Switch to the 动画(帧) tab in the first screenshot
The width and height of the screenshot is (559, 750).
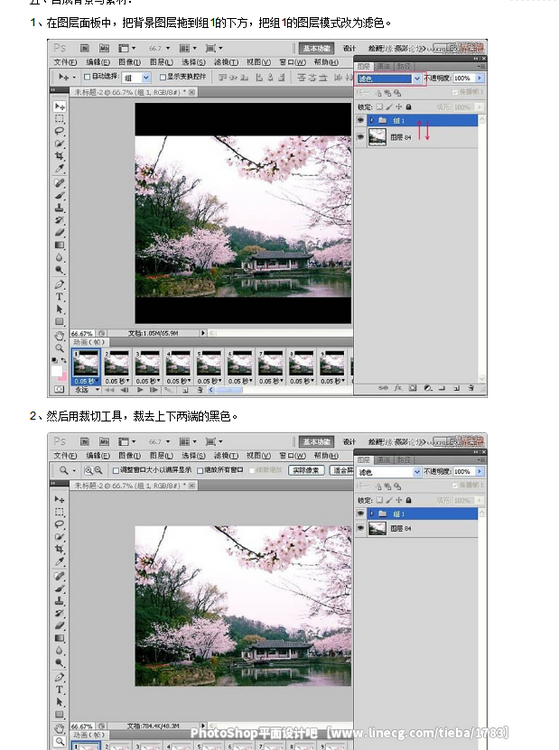[x=88, y=342]
